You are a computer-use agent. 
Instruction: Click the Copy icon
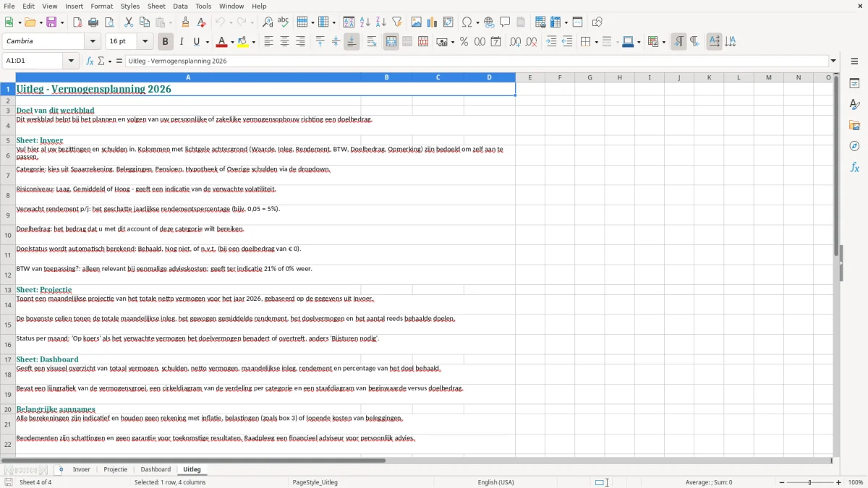145,22
